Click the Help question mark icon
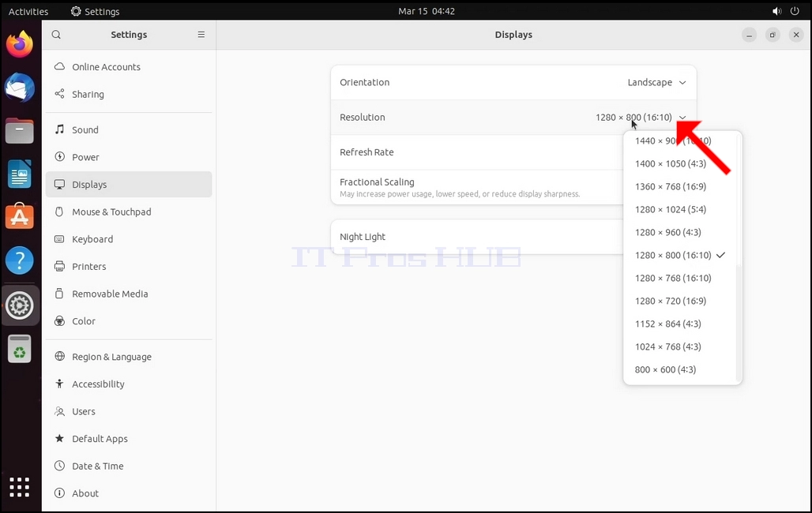This screenshot has height=513, width=812. pyautogui.click(x=20, y=260)
